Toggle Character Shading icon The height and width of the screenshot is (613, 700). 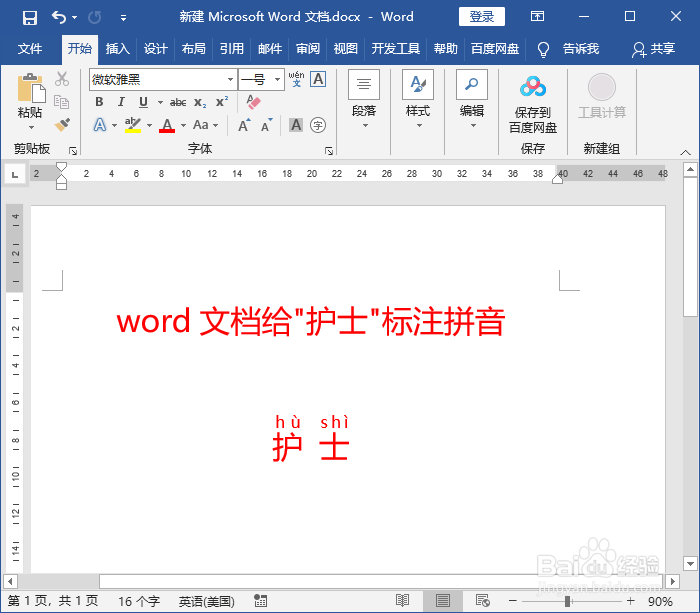(296, 125)
